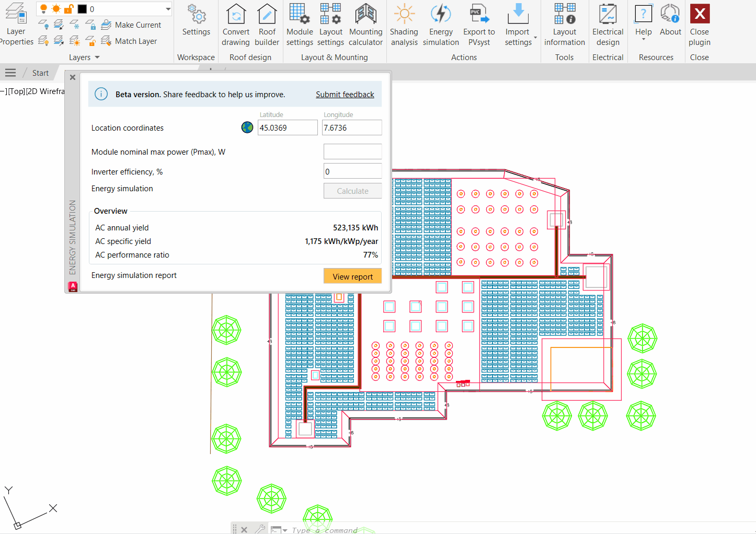
Task: Click the Layer Lock blue padlock icon
Action: tap(90, 25)
